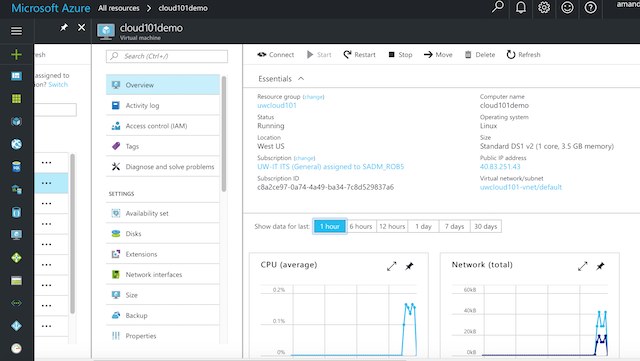Image resolution: width=640 pixels, height=361 pixels.
Task: Show data for last 12 hours
Action: pos(392,226)
